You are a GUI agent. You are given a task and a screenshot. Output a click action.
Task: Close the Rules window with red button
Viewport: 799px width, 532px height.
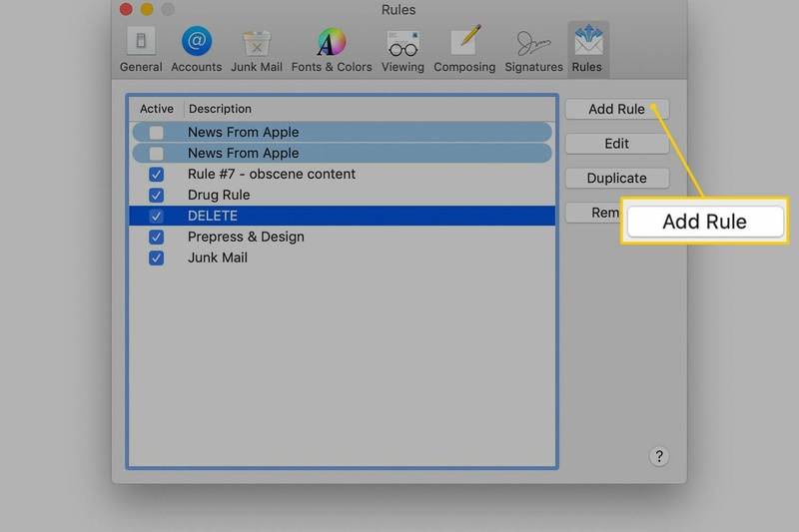(126, 9)
